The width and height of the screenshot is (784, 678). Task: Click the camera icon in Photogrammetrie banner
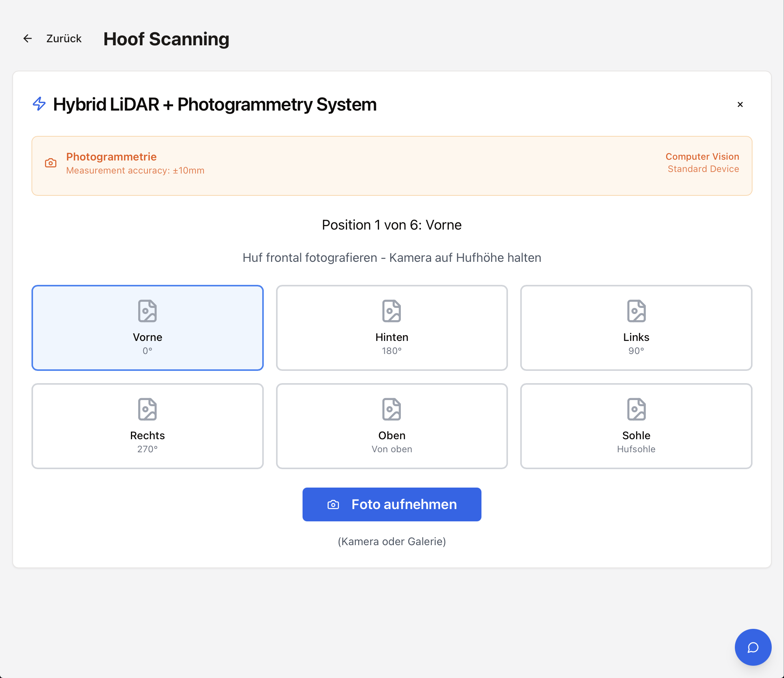pos(51,163)
